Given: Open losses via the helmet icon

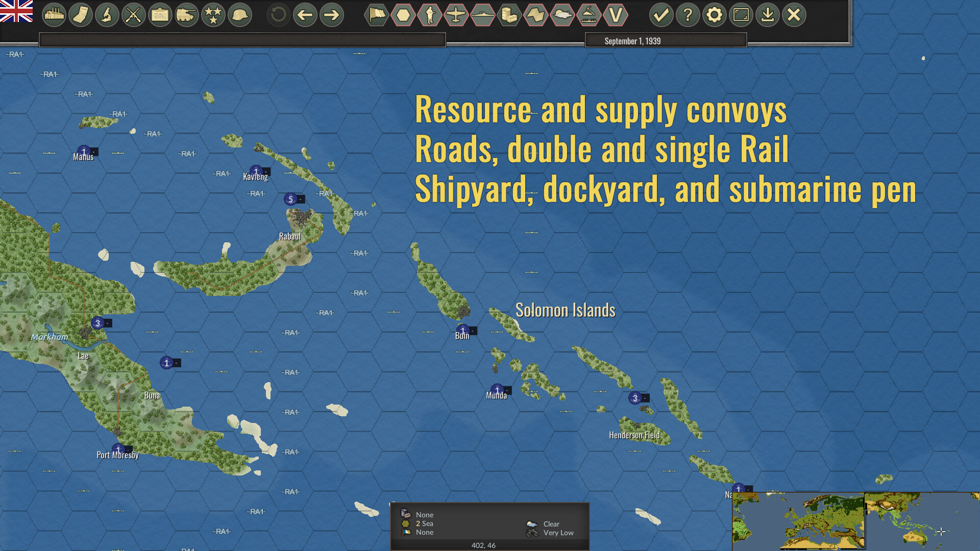Looking at the screenshot, I should coord(240,15).
